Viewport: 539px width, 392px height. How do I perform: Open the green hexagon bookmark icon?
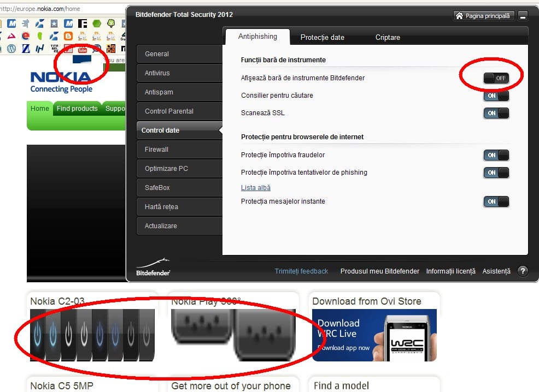click(x=97, y=23)
